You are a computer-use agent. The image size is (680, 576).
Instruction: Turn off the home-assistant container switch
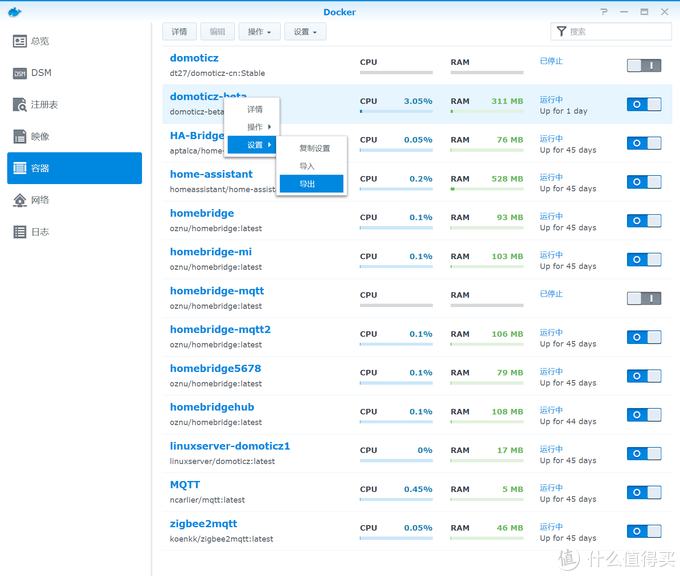pyautogui.click(x=644, y=182)
